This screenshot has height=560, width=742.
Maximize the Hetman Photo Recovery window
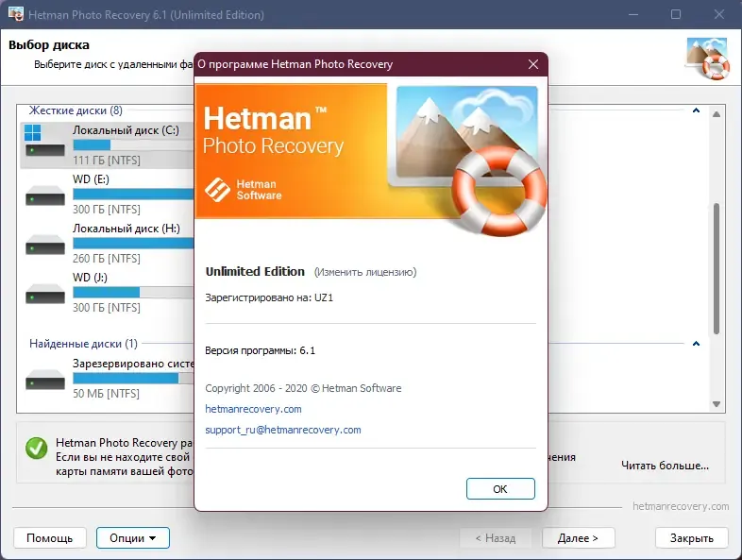(676, 14)
